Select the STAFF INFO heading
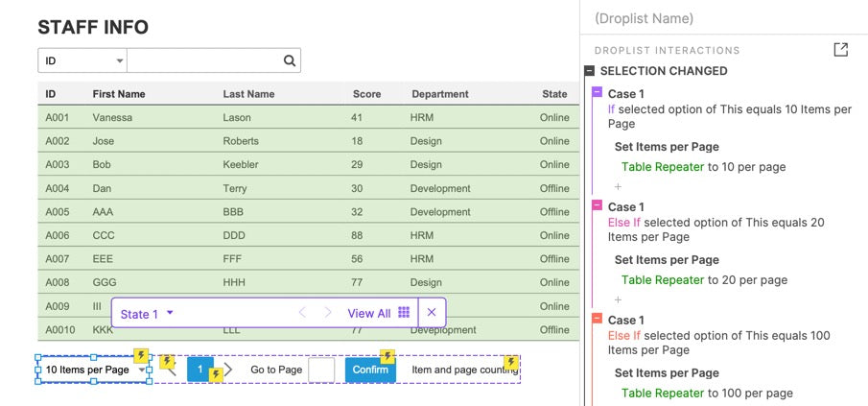 click(93, 27)
